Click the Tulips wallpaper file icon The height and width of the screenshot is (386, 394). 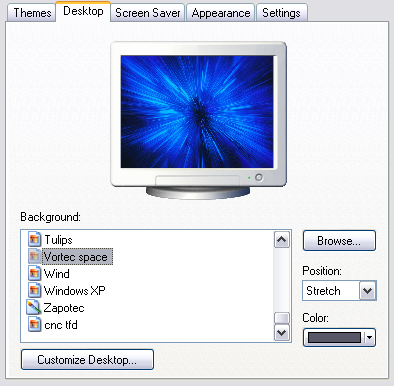point(34,239)
